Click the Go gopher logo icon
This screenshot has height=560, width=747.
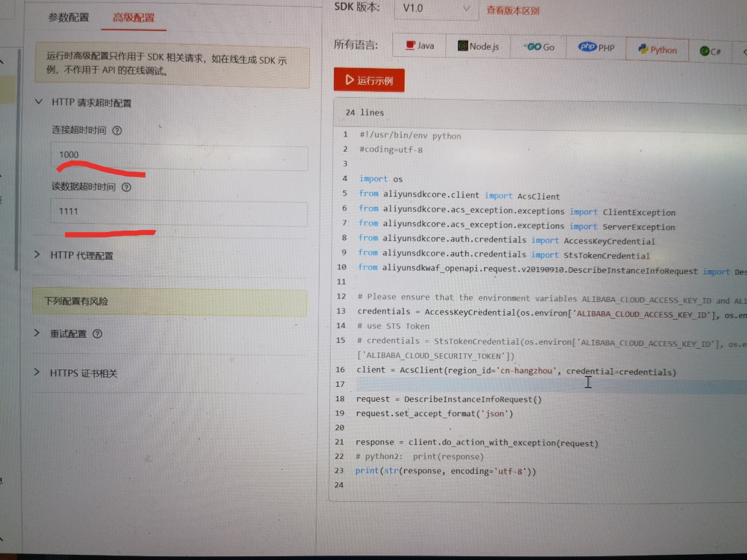(x=532, y=47)
